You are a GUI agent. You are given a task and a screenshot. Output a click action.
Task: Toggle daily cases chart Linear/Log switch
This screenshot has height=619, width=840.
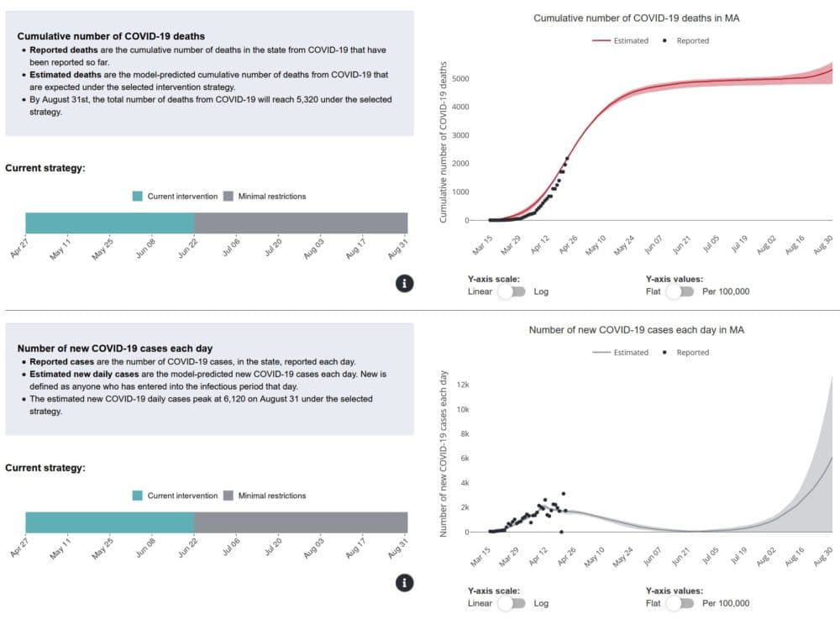(x=512, y=603)
